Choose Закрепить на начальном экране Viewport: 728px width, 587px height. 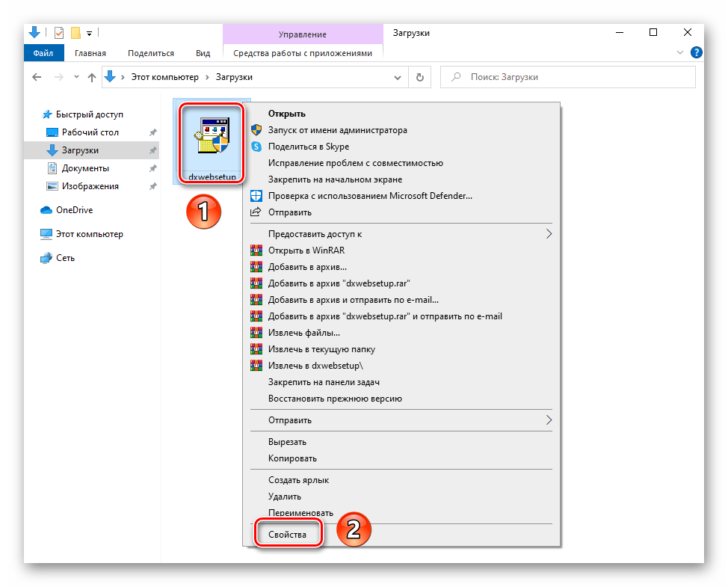coord(401,179)
